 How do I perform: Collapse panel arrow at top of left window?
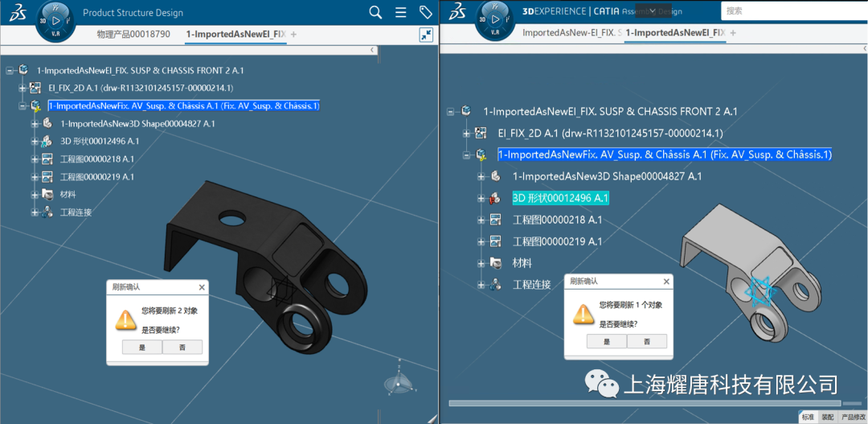click(373, 50)
